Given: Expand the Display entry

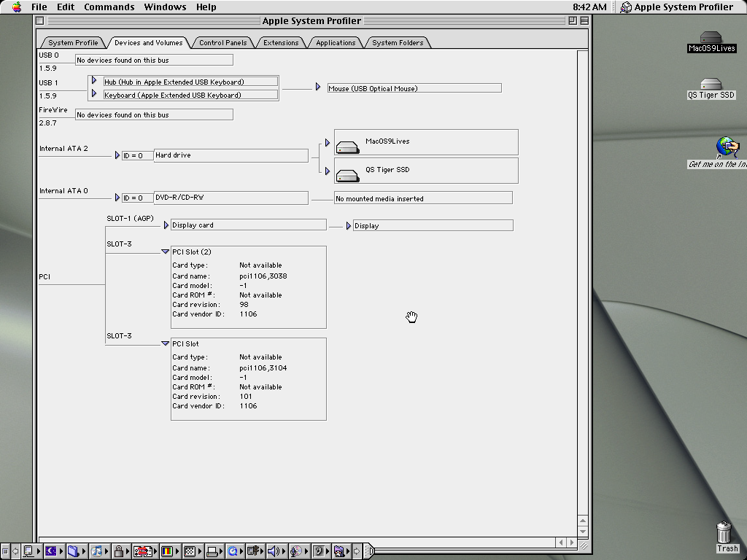Looking at the screenshot, I should click(x=348, y=226).
